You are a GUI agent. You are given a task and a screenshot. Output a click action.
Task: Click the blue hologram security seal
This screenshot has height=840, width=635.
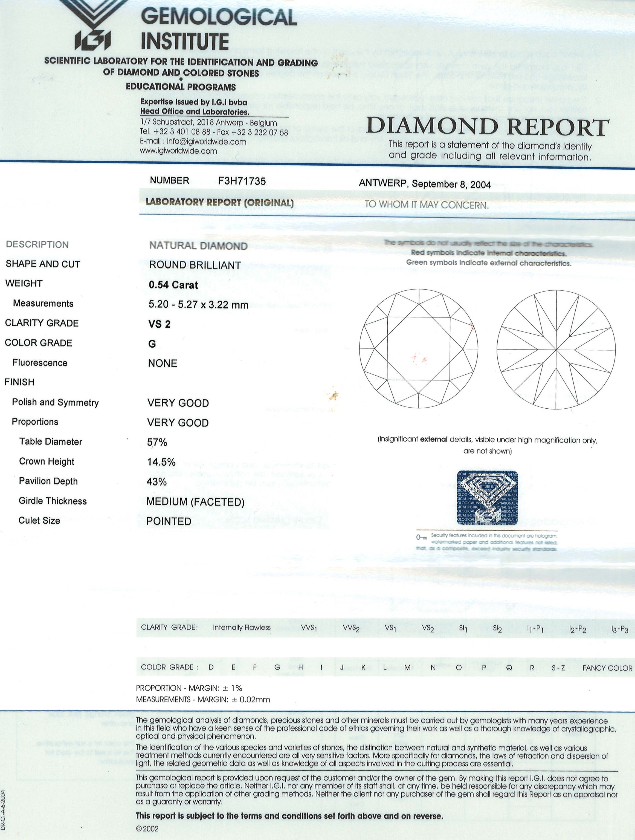click(x=487, y=498)
